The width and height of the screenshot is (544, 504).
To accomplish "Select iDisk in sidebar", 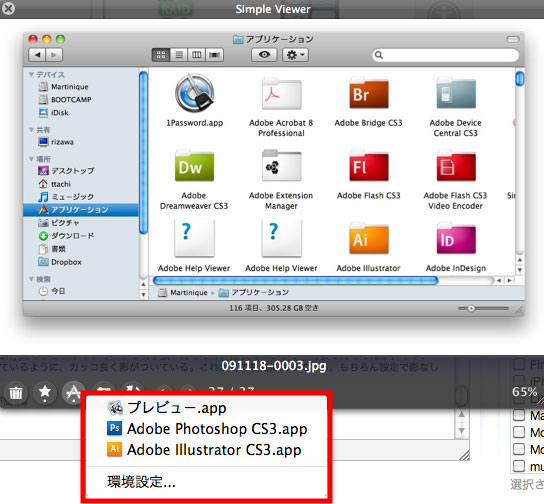I will (81, 113).
